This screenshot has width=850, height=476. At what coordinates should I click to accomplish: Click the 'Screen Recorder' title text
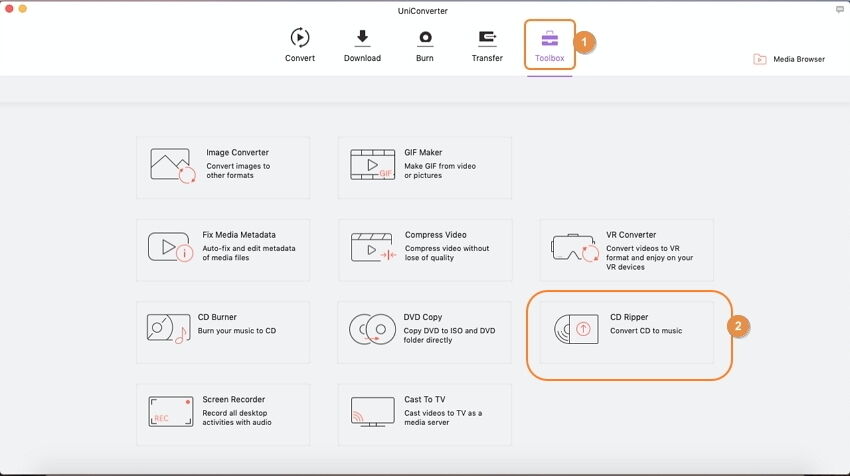point(234,400)
